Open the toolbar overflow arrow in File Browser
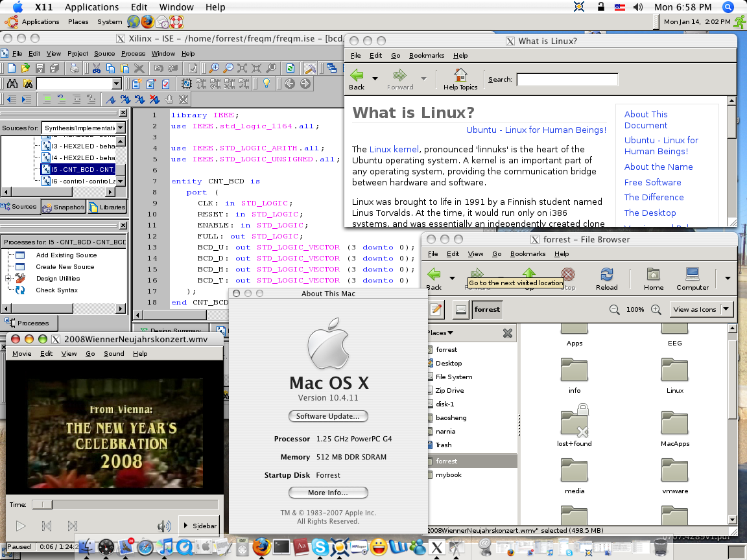 (x=728, y=278)
